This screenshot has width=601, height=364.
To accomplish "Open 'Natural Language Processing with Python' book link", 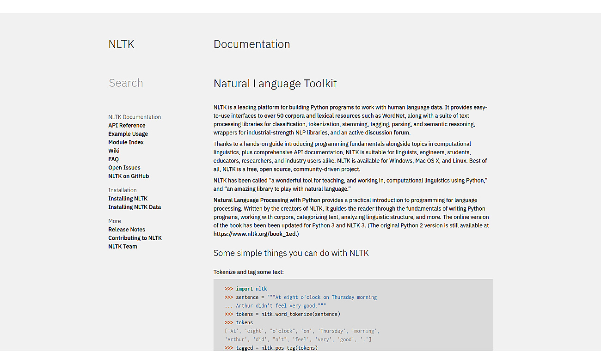I will point(267,200).
